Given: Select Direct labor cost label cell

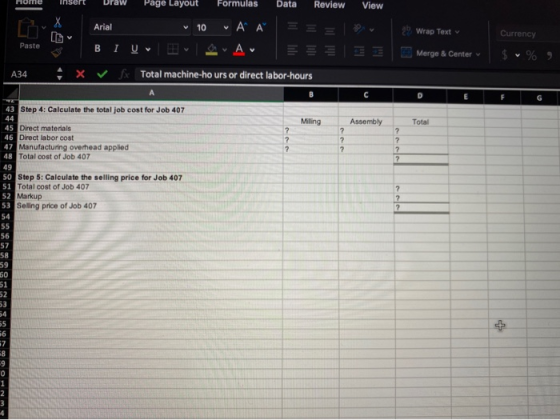Looking at the screenshot, I should coord(150,138).
